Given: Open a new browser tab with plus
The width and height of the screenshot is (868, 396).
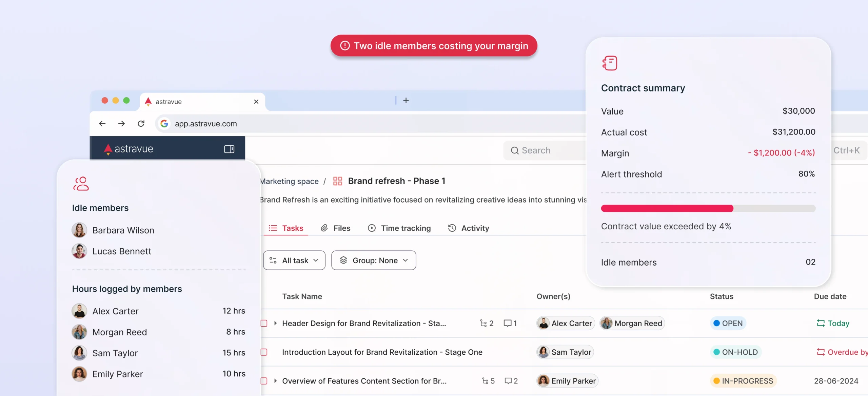Looking at the screenshot, I should [x=406, y=100].
